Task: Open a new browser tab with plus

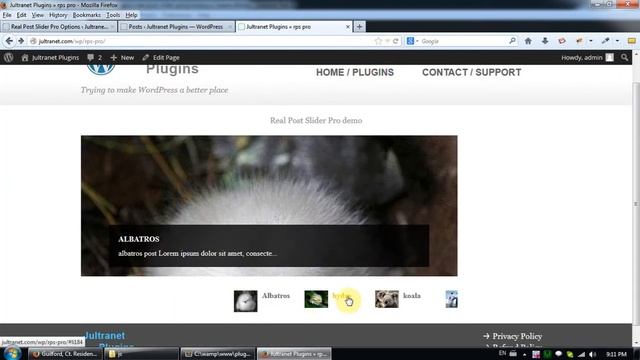Action: tap(360, 27)
